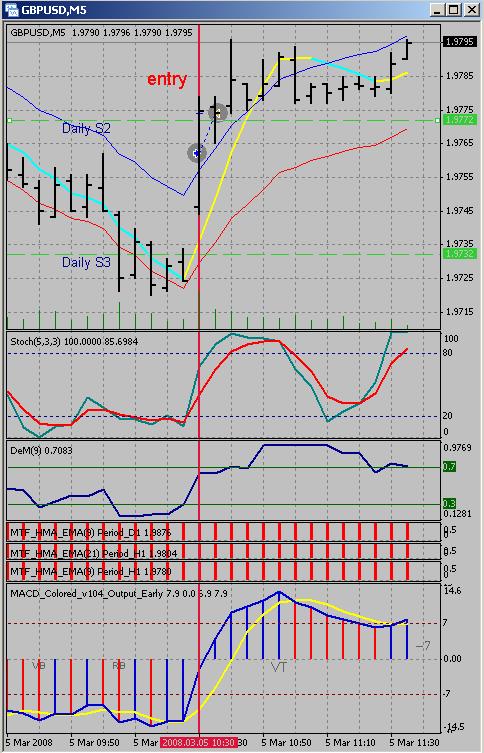Screen dimensions: 484x753
Task: Click the MTF_HMA_EMA(9) Period_D1 label
Action: coord(90,532)
